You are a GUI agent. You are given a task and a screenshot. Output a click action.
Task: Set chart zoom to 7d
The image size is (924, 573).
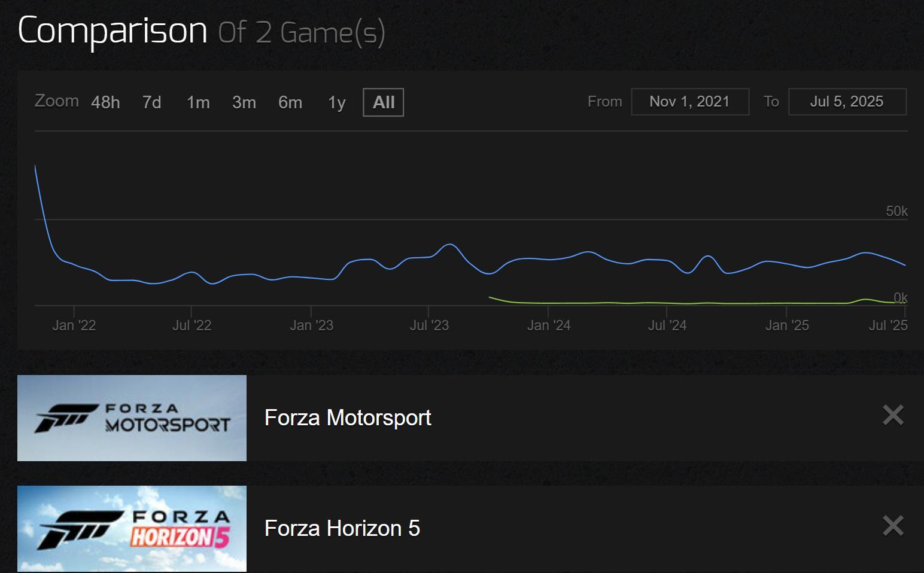151,102
